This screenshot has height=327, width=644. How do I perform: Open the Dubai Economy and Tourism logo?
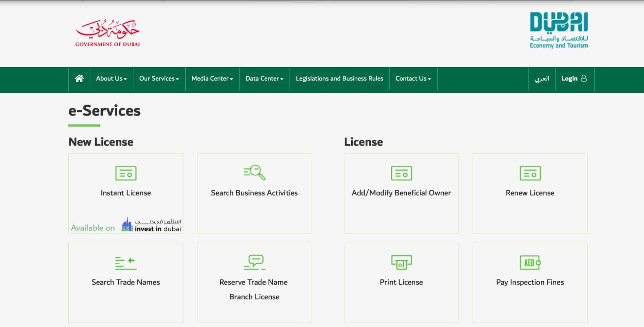click(x=559, y=29)
